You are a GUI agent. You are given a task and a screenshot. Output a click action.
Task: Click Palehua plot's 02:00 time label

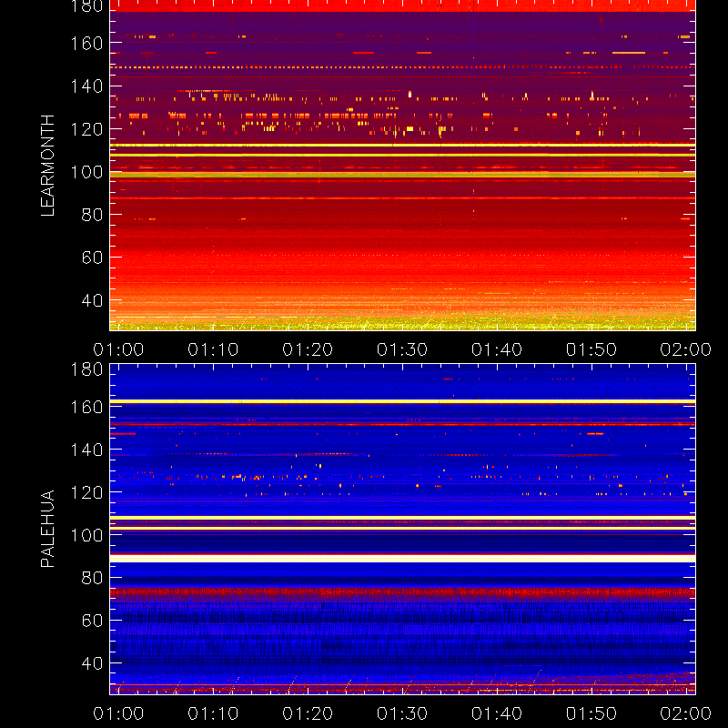(x=686, y=713)
